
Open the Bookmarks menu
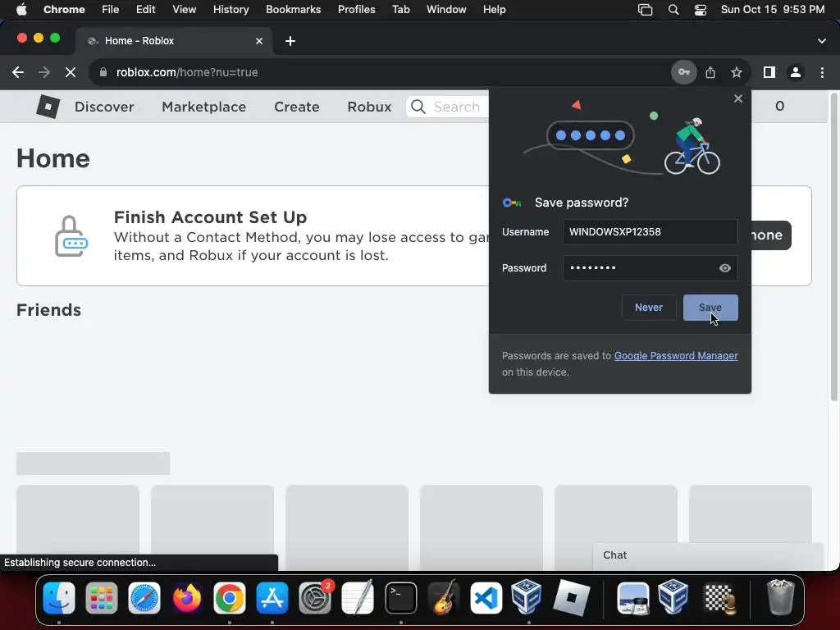[293, 10]
